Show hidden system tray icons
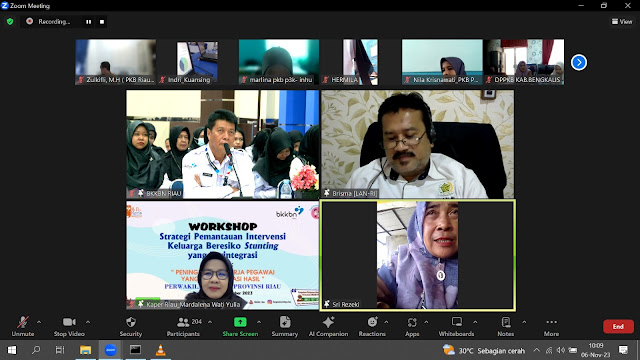This screenshot has height=360, width=640. coord(537,350)
